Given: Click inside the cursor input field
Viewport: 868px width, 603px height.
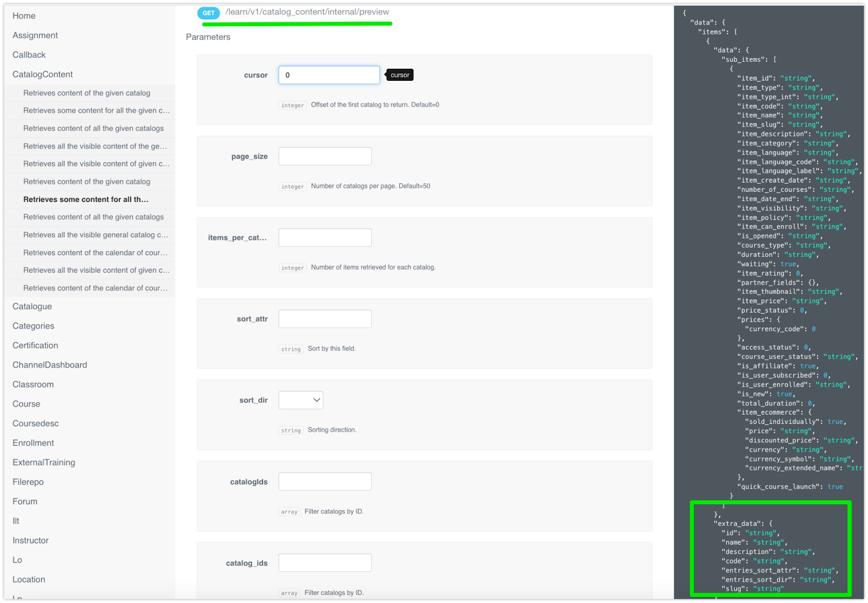Looking at the screenshot, I should (x=328, y=75).
